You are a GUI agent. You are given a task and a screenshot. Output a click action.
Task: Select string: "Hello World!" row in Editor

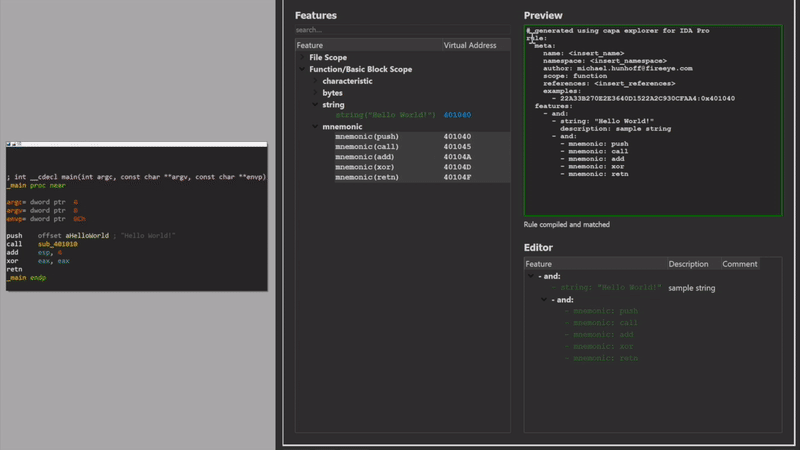[606, 288]
